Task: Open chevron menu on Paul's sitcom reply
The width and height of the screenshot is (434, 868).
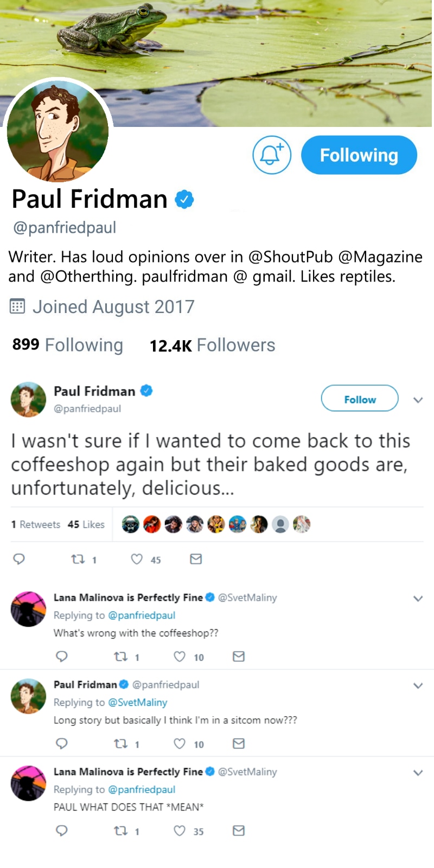Action: (x=418, y=685)
